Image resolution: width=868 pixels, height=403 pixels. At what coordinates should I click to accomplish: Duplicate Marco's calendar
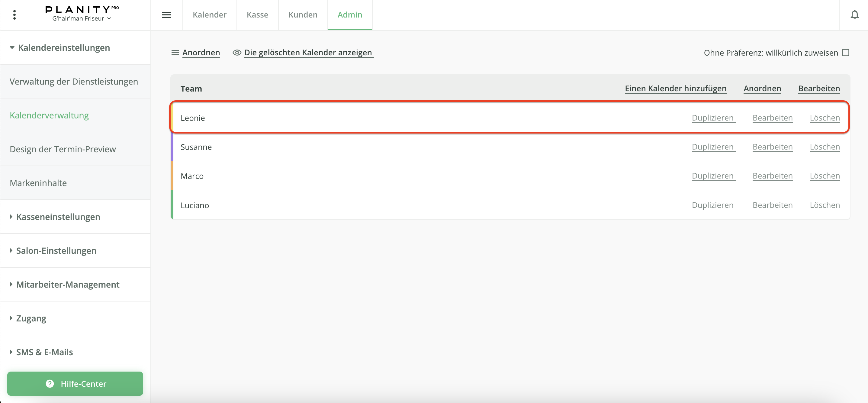[713, 176]
